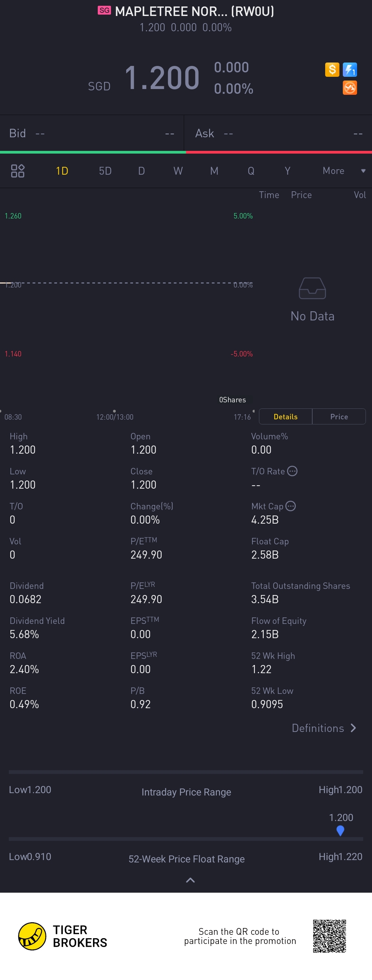
Task: Open T/O Rate info bubble icon
Action: coord(292,471)
